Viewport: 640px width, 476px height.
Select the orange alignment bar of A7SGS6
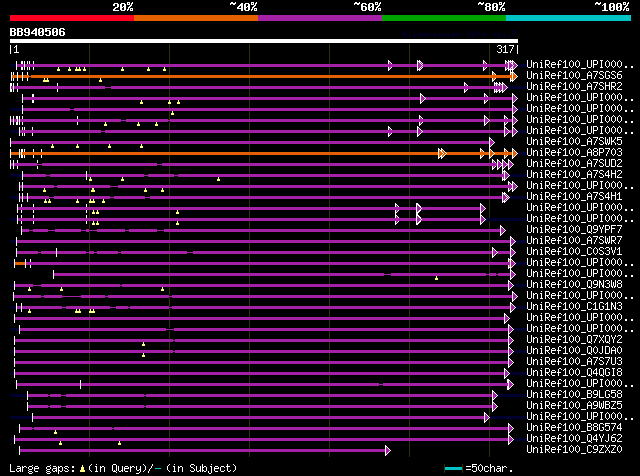click(264, 76)
